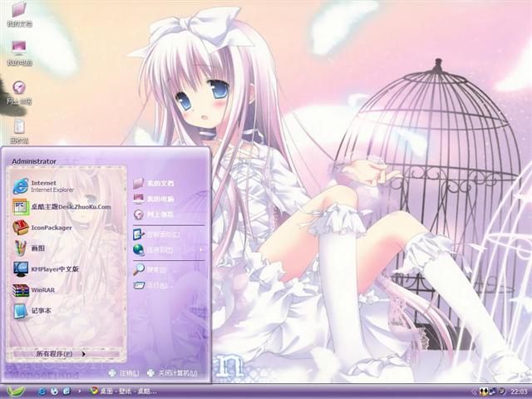Open 记事本 (Notepad) in Start menu

coord(42,311)
